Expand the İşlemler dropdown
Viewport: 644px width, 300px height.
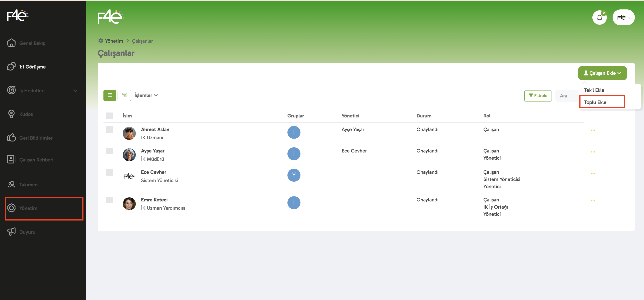coord(146,95)
